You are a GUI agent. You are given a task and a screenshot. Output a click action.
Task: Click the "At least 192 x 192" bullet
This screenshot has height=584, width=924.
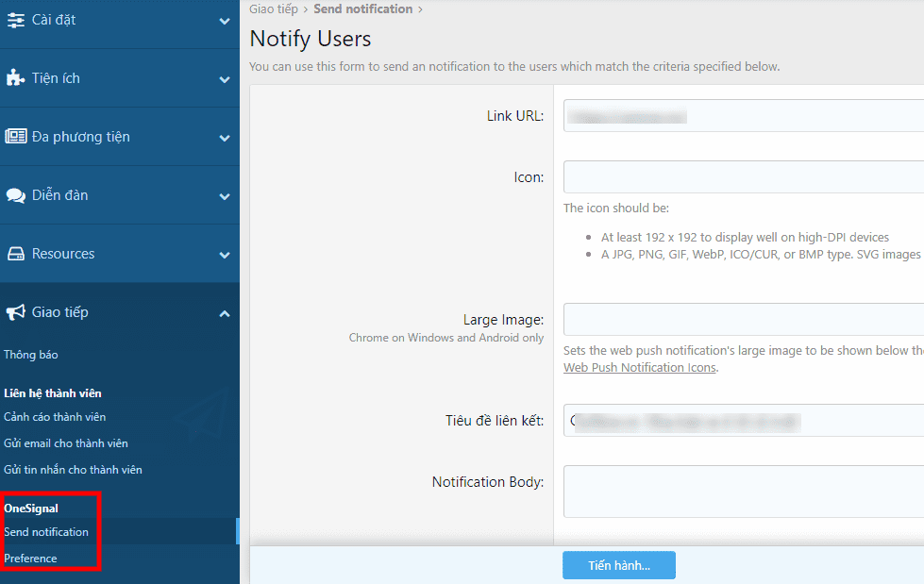745,238
